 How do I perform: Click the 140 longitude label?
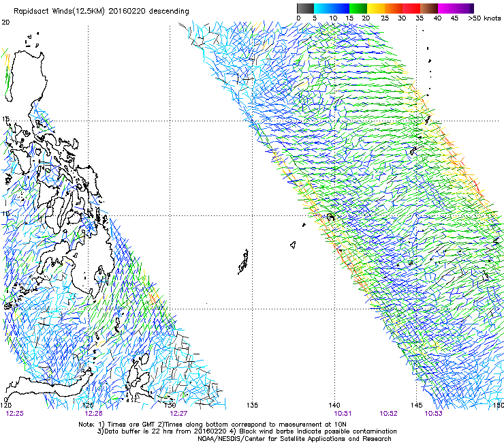click(334, 405)
